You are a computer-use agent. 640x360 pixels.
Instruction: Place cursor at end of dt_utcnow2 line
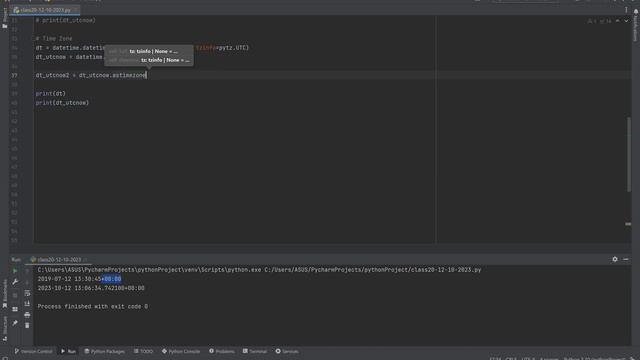147,75
